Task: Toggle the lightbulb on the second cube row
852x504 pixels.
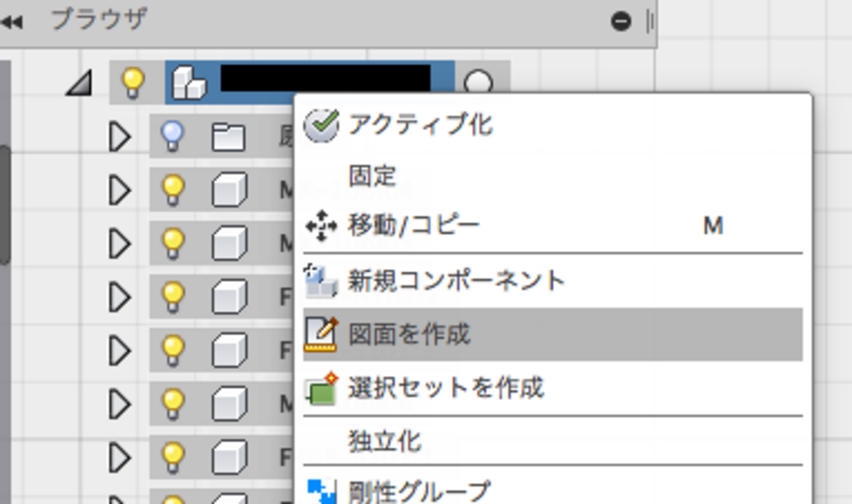Action: click(173, 244)
